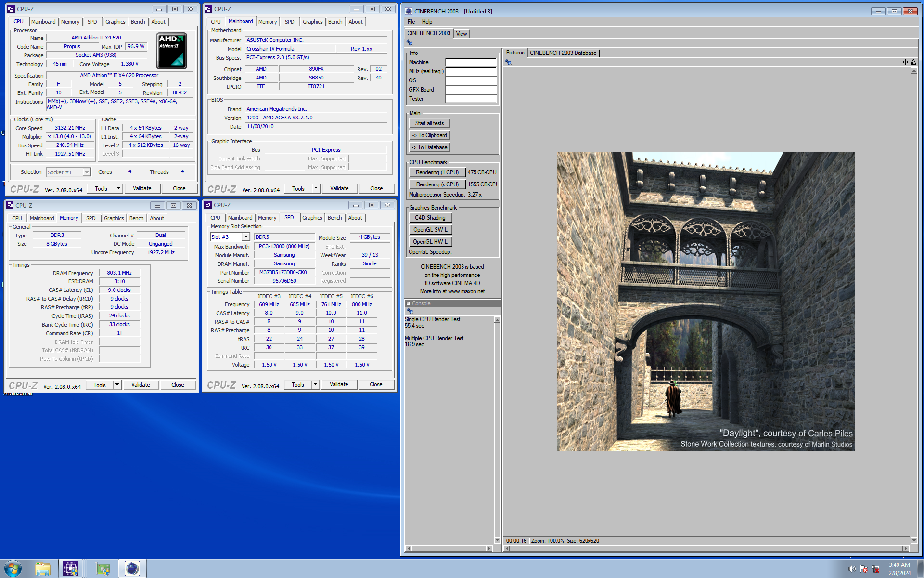Select the Pictures tab
The width and height of the screenshot is (924, 578).
(515, 53)
